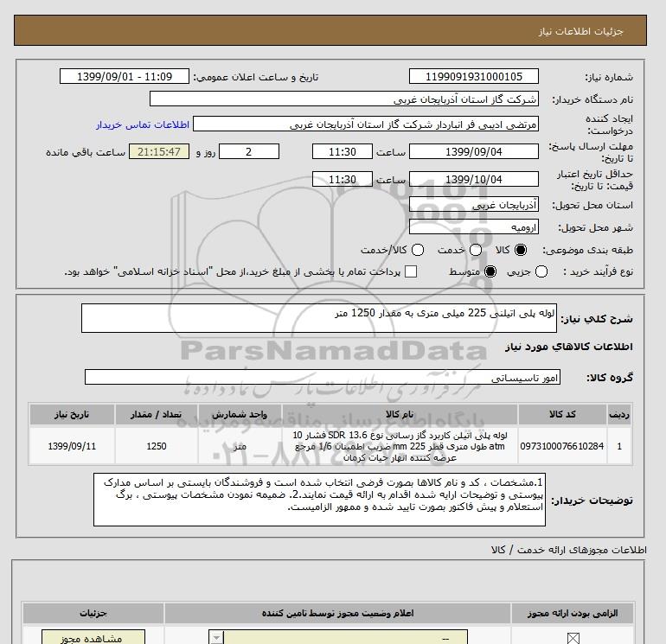
Task: Click the توضیحات خریدار notes text area
Action: pyautogui.click(x=319, y=500)
